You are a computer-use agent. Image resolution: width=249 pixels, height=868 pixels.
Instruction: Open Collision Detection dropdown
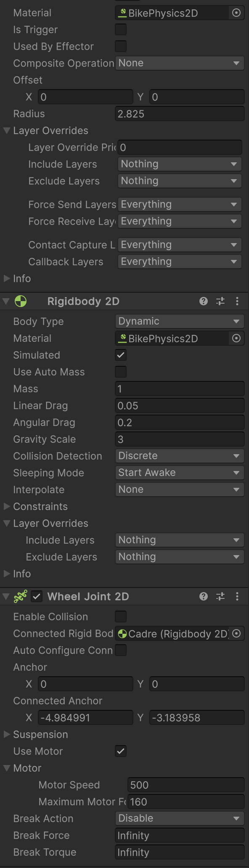point(180,456)
